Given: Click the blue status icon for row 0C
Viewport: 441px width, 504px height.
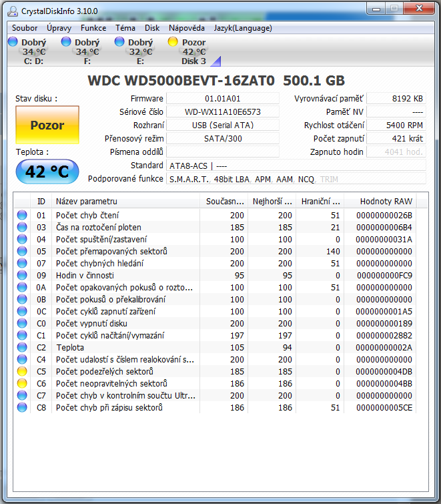Looking at the screenshot, I should point(22,311).
